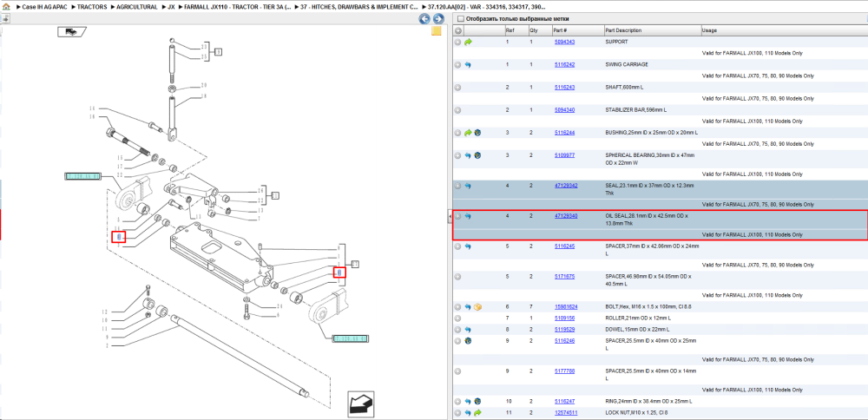Click the globe icon on the 5116246 SPACER row
This screenshot has width=868, height=420.
point(468,341)
